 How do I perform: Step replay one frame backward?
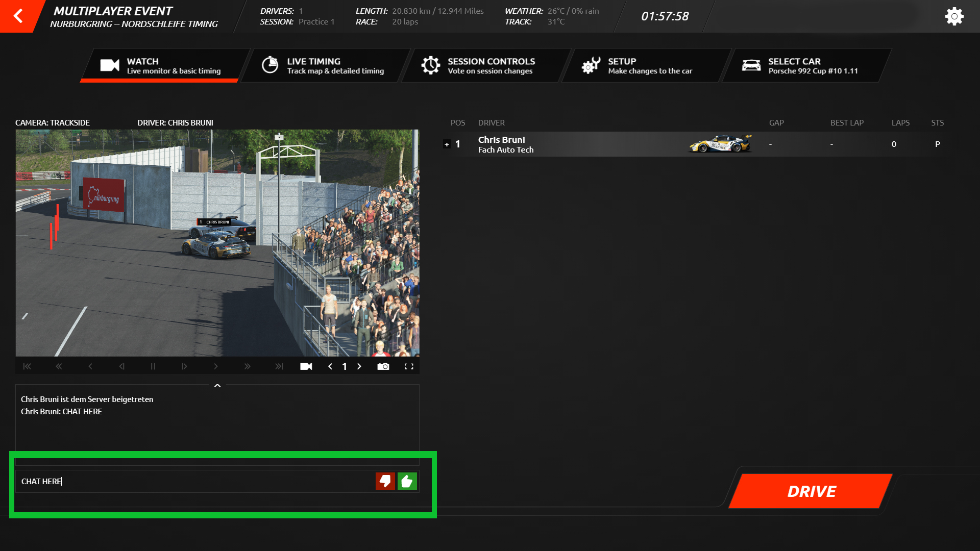click(121, 366)
